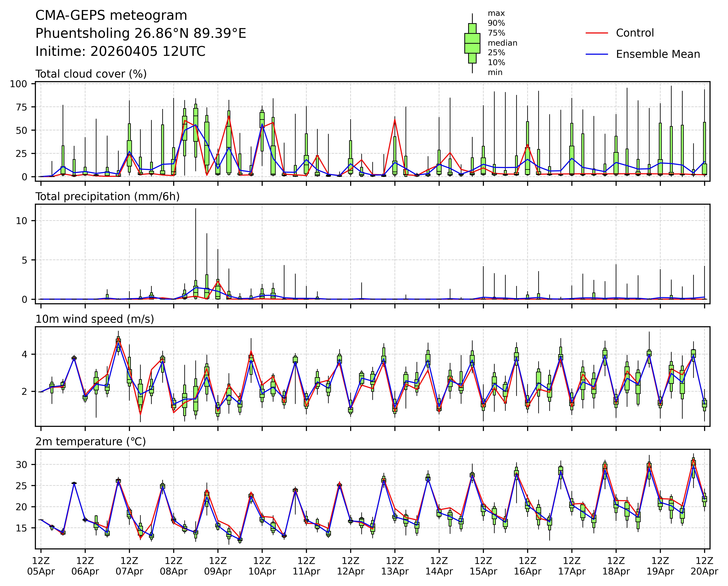Click the green box-whisker legend symbol
The width and height of the screenshot is (728, 586).
[472, 43]
